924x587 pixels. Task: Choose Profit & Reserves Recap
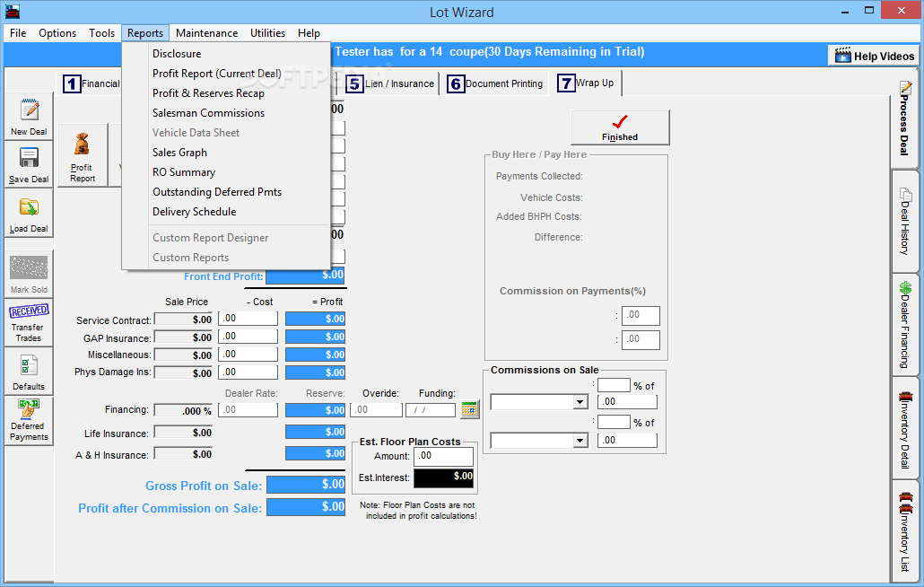(226, 93)
